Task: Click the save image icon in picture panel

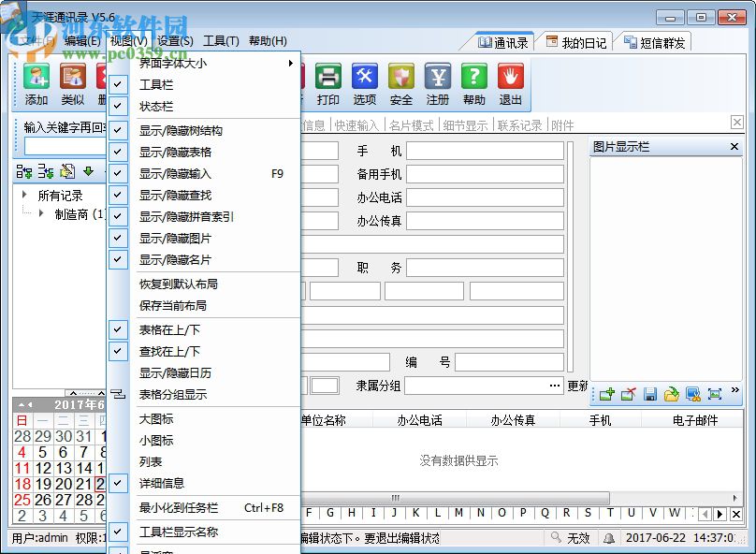Action: point(651,393)
